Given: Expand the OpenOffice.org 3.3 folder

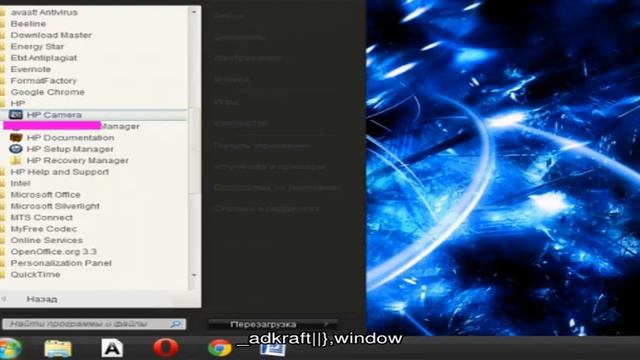Looking at the screenshot, I should pos(53,252).
